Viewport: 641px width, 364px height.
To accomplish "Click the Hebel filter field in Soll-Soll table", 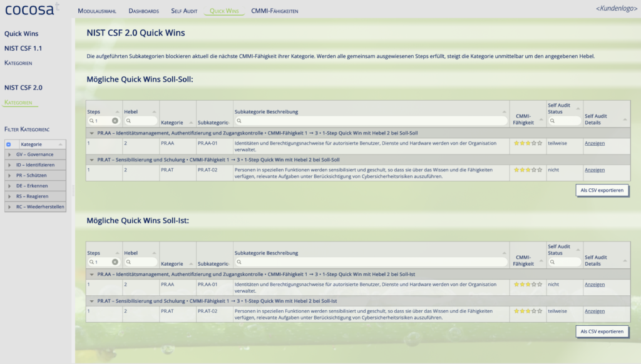I will click(140, 121).
